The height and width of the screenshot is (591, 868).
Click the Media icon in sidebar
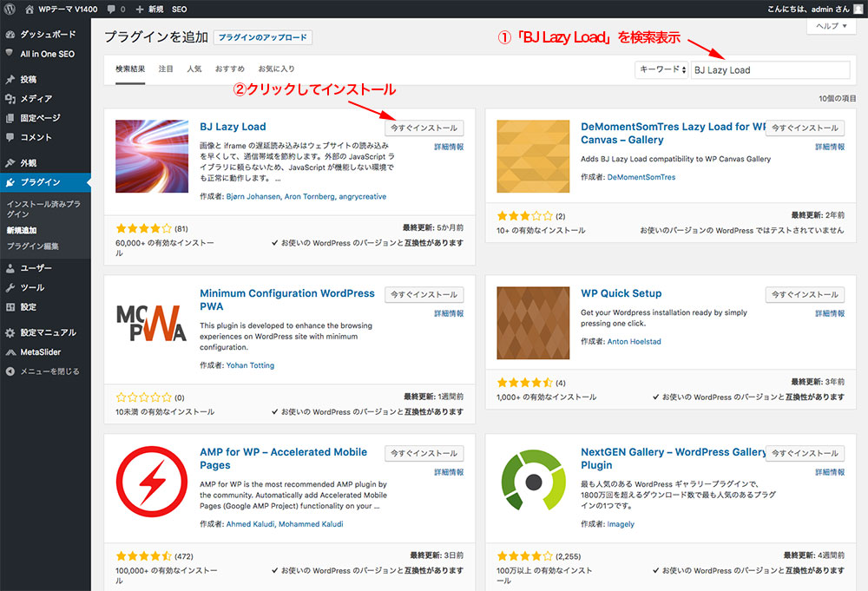pos(10,99)
